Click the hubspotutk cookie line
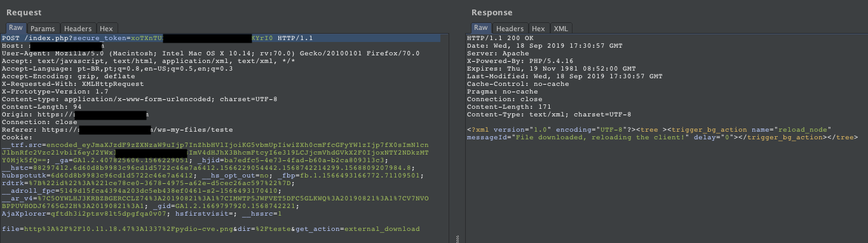 click(x=213, y=176)
